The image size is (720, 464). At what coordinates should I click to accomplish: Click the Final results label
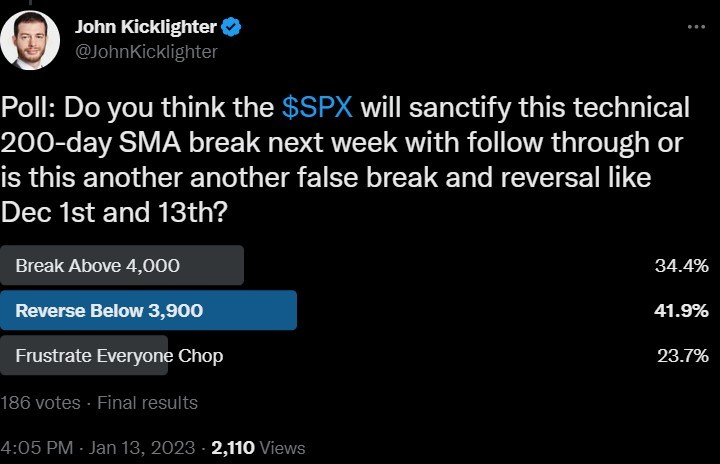[147, 403]
